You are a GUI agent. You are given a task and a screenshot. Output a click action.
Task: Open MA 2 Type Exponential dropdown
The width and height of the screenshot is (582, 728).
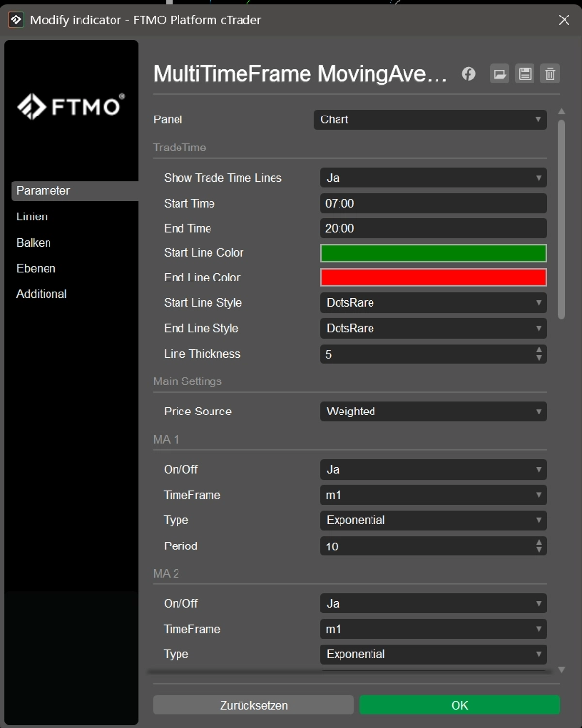[x=433, y=654]
